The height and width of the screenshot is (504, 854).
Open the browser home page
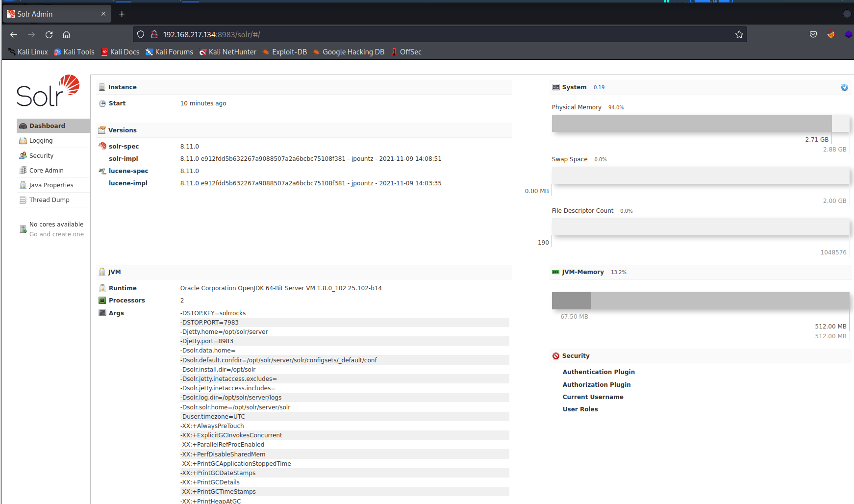(67, 35)
